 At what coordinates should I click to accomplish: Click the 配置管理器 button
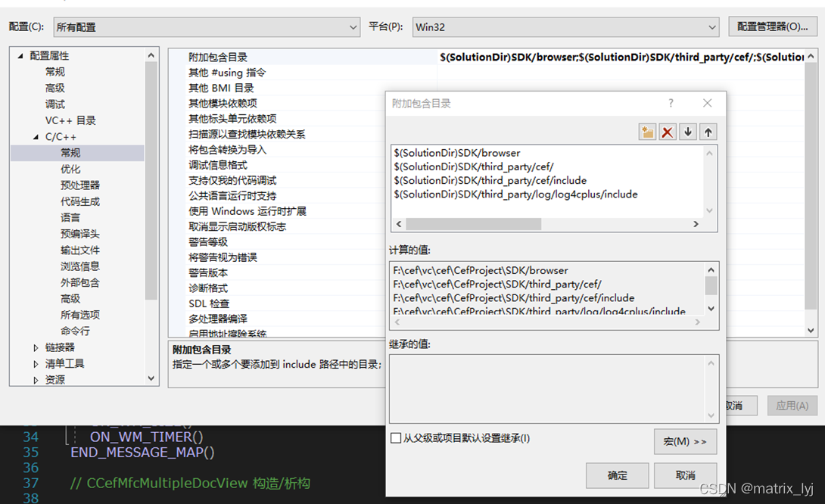pos(772,26)
